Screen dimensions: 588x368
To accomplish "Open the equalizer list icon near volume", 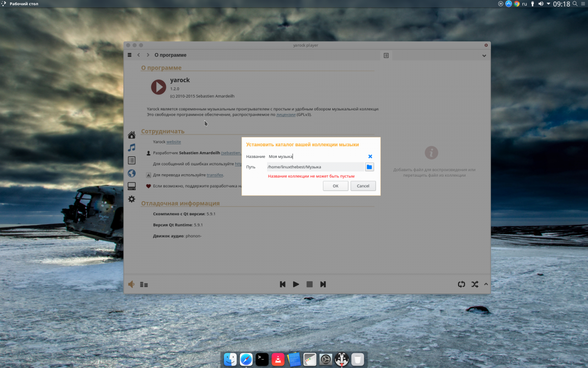I will coord(144,285).
